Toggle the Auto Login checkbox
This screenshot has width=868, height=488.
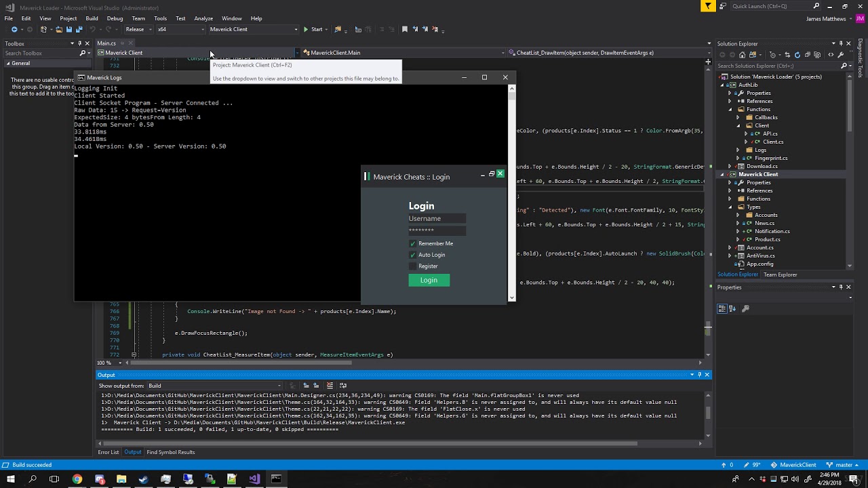tap(412, 255)
